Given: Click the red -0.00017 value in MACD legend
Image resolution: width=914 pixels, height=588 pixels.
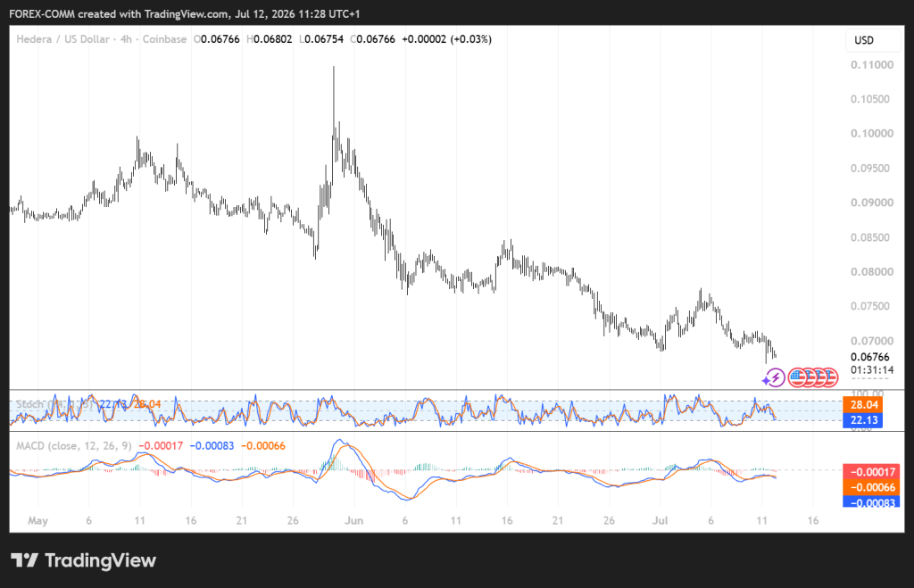Looking at the screenshot, I should click(x=161, y=446).
